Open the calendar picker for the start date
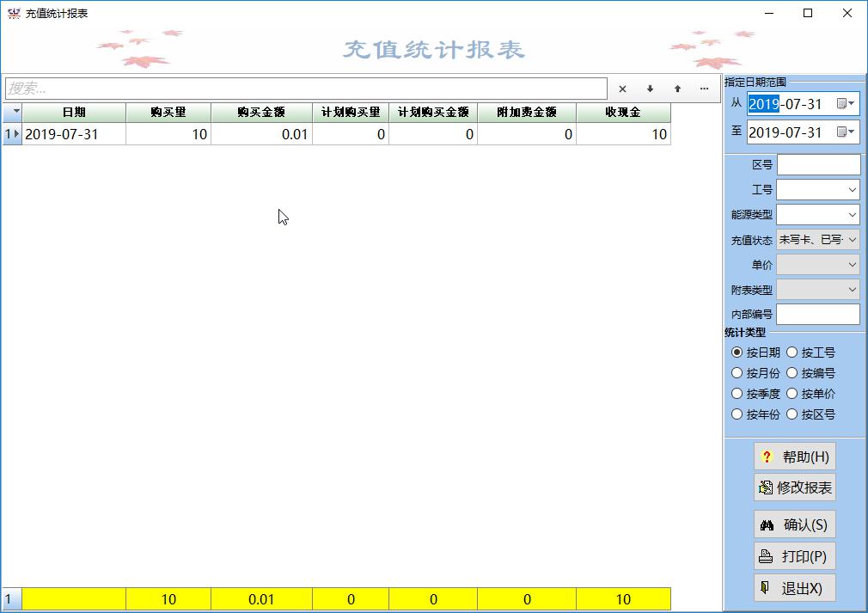868x613 pixels. [x=846, y=104]
